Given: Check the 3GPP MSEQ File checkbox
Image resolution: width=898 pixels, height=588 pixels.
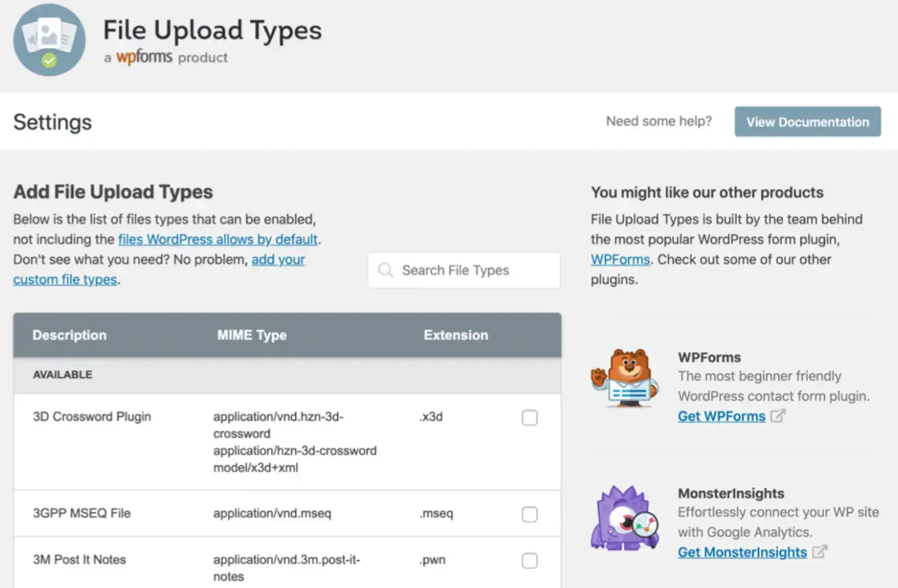Looking at the screenshot, I should [x=529, y=513].
